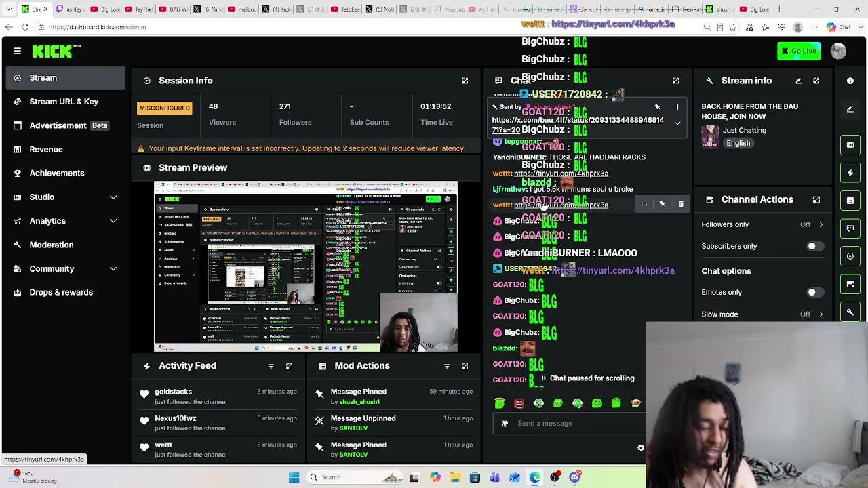Toggle the session info play widget icon
868x488 pixels.
coord(850,256)
